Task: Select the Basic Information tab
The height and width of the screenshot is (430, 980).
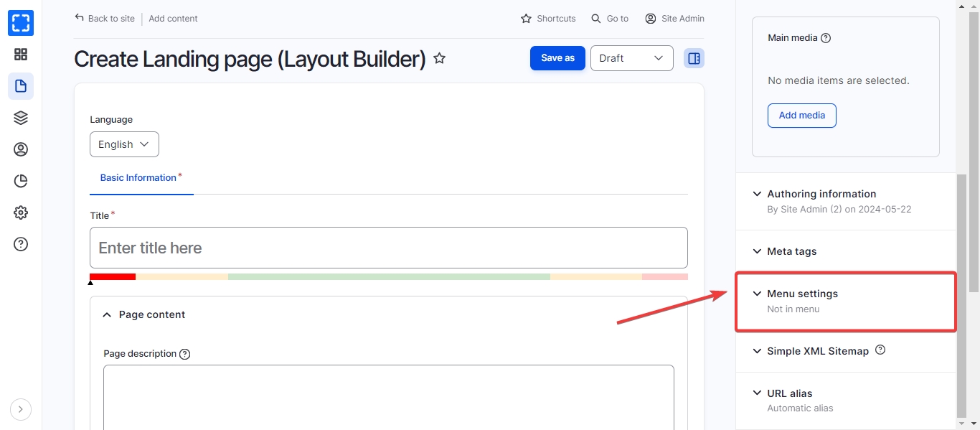Action: coord(138,178)
